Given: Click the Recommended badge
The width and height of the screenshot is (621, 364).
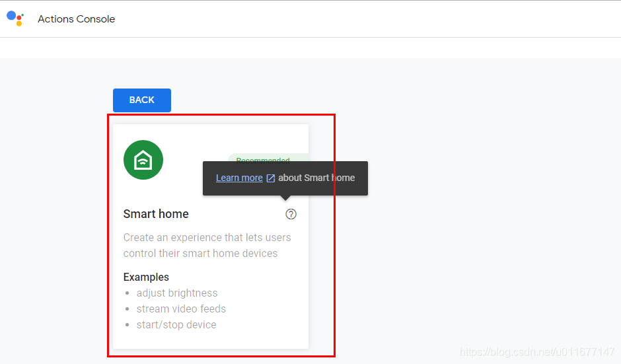Looking at the screenshot, I should [268, 158].
